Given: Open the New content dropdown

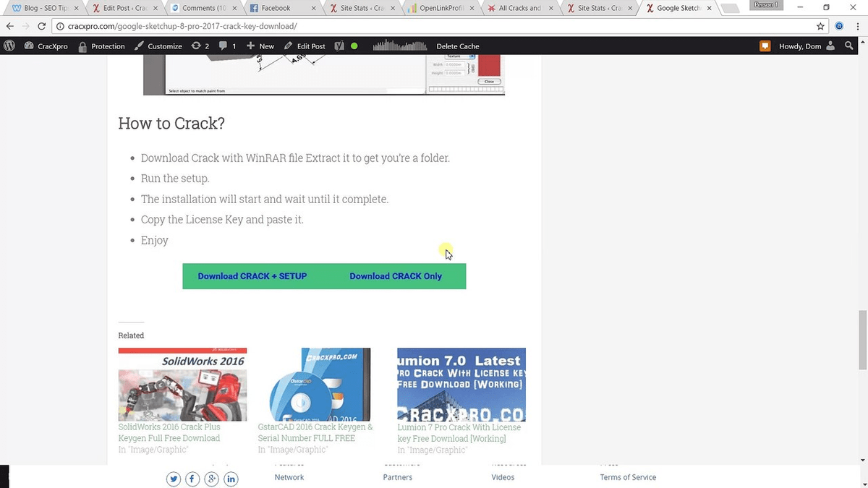Looking at the screenshot, I should [x=260, y=46].
